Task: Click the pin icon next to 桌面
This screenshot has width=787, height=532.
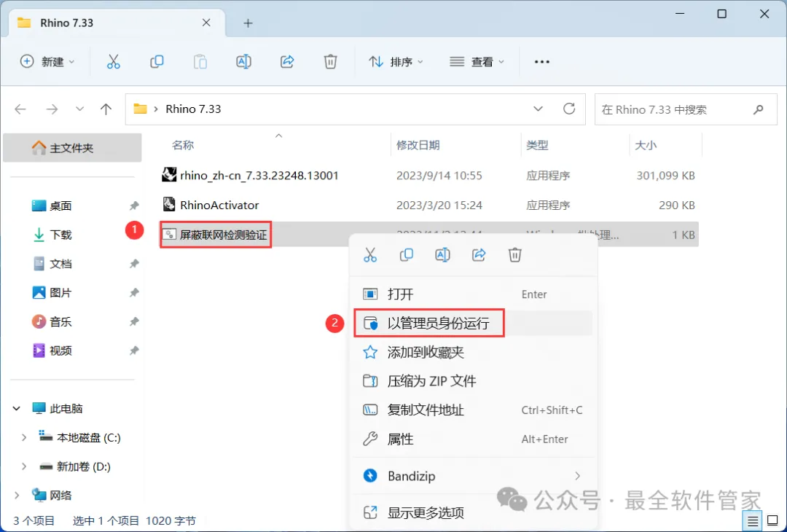Action: point(134,206)
